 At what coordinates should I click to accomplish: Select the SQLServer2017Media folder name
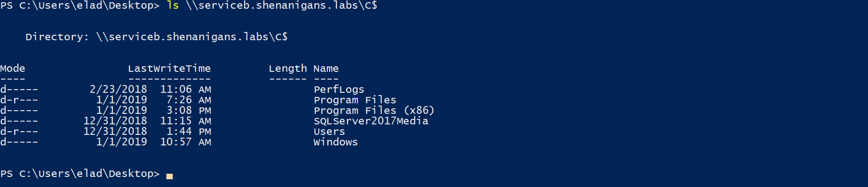pyautogui.click(x=371, y=121)
